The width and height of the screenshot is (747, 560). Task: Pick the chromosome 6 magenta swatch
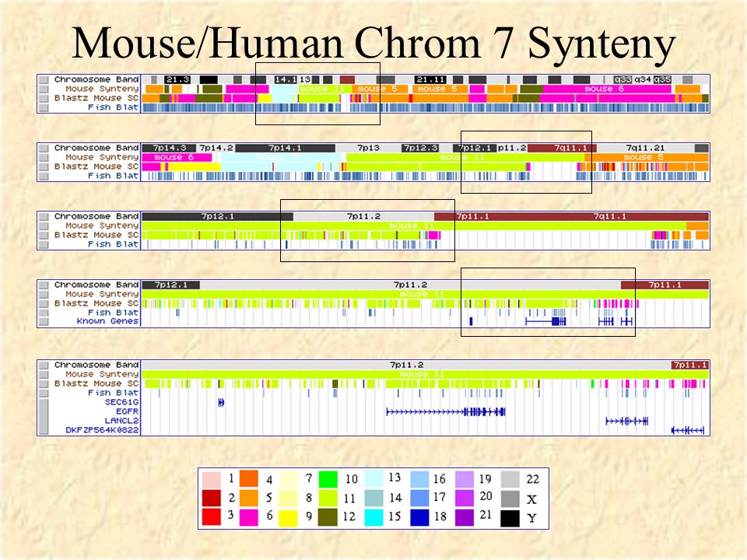coord(248,517)
